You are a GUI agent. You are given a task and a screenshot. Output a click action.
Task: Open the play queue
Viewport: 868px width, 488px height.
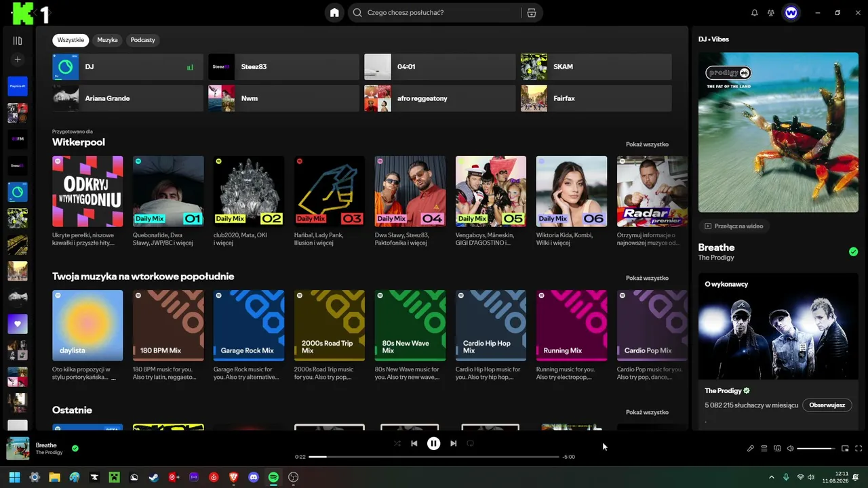tap(764, 448)
